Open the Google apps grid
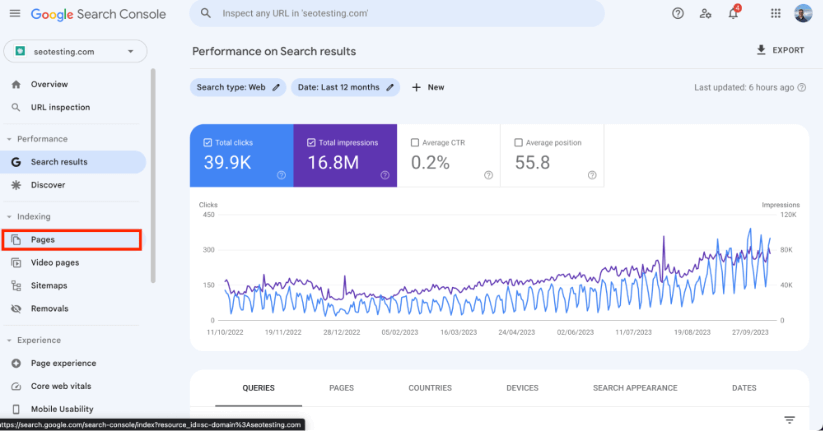This screenshot has height=431, width=823. (775, 14)
